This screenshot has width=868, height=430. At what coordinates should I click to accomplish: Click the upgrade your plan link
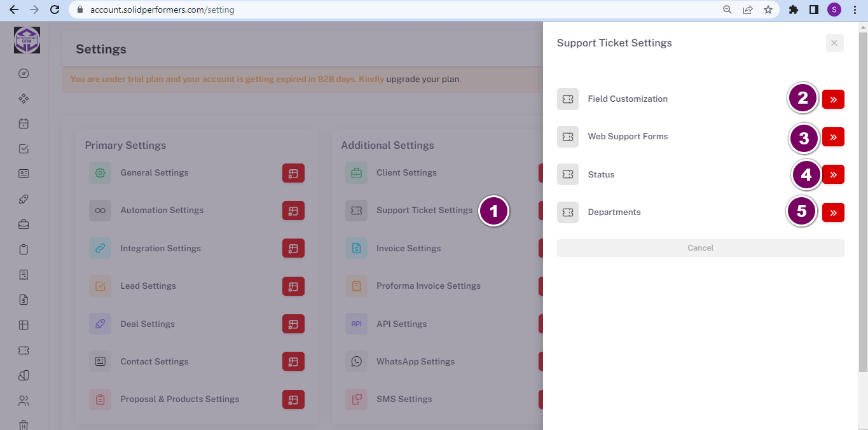point(423,80)
